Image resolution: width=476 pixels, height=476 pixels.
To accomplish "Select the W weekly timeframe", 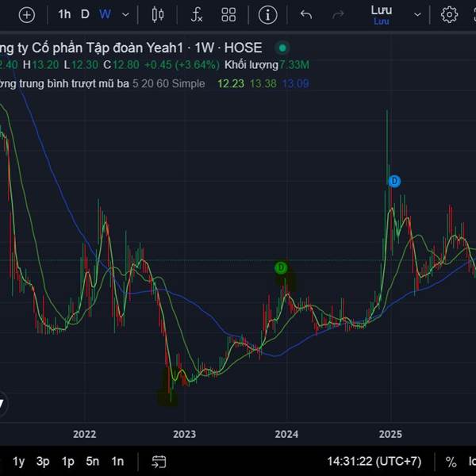I will [x=105, y=14].
